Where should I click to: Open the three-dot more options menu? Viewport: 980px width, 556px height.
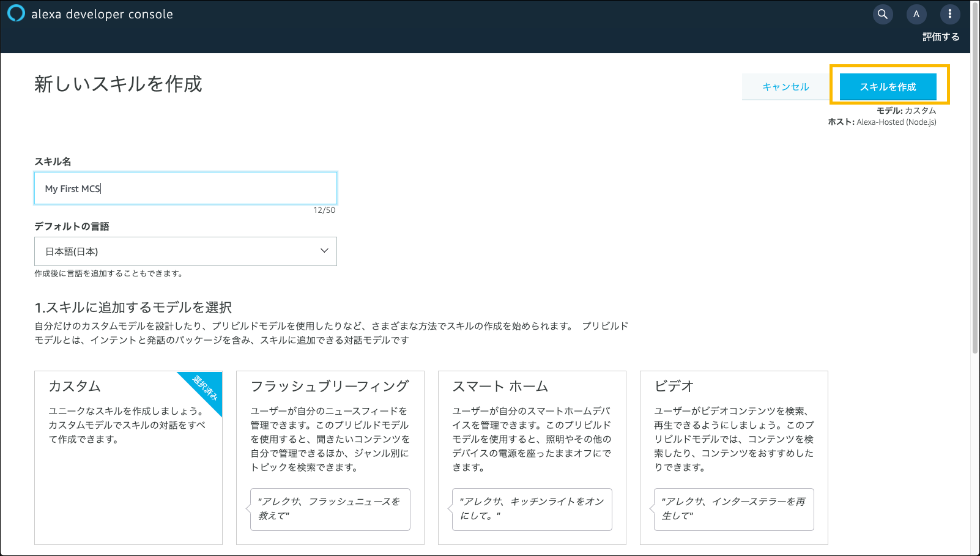coord(949,14)
